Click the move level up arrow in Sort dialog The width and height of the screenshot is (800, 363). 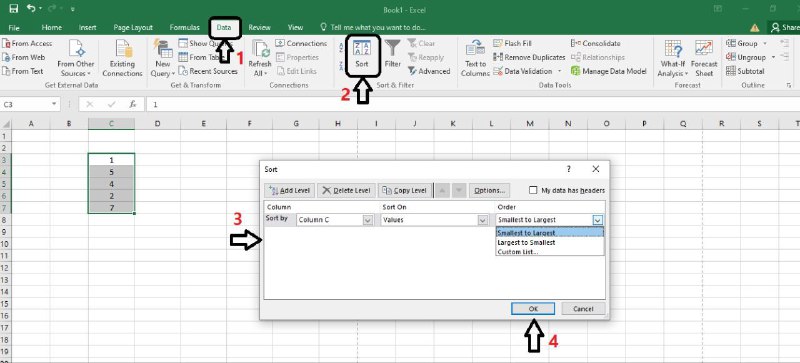tap(442, 190)
